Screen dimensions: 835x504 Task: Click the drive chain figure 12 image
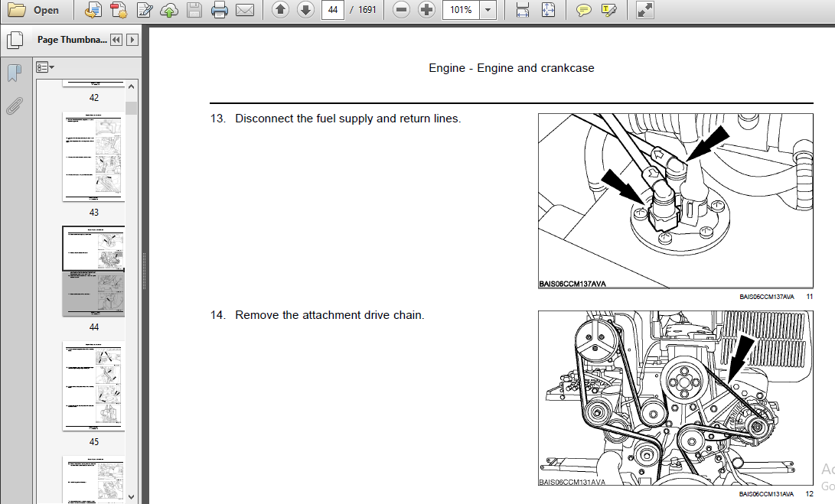[x=675, y=398]
